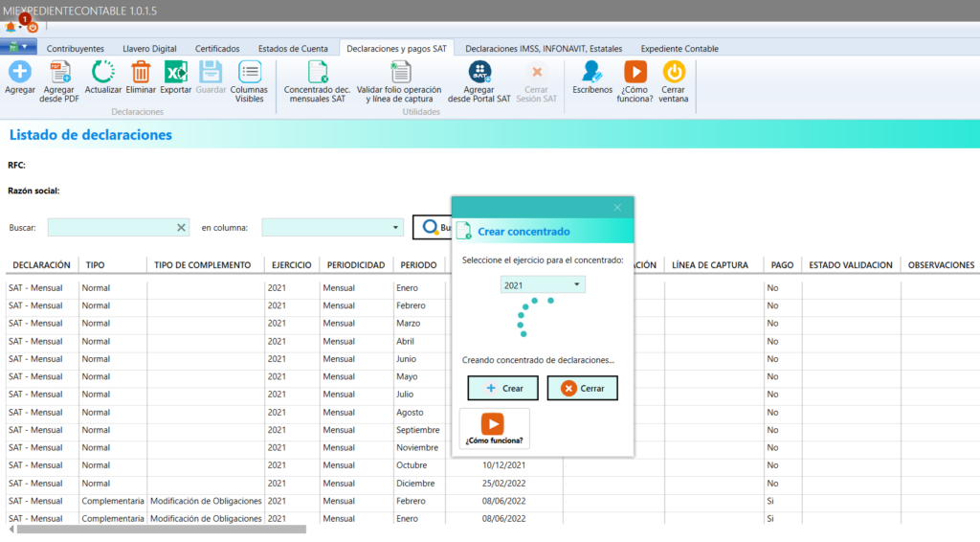Click the LÍNEA DE CAPTURA header

tap(710, 265)
